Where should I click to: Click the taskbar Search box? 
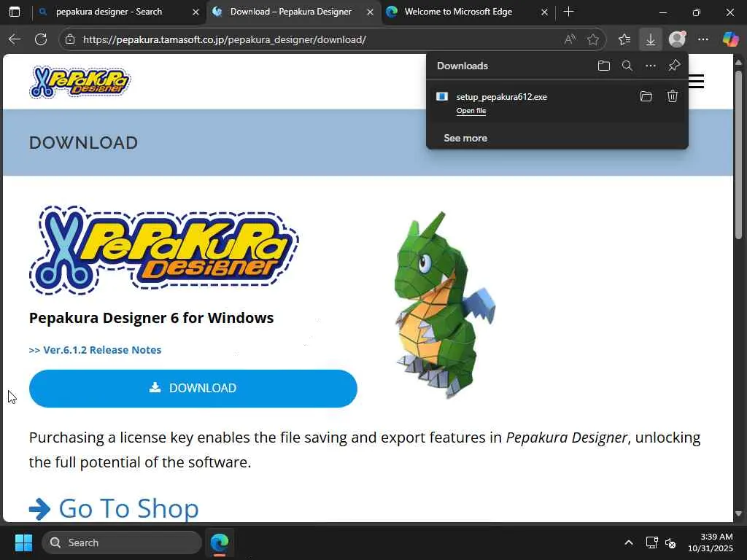pos(122,542)
